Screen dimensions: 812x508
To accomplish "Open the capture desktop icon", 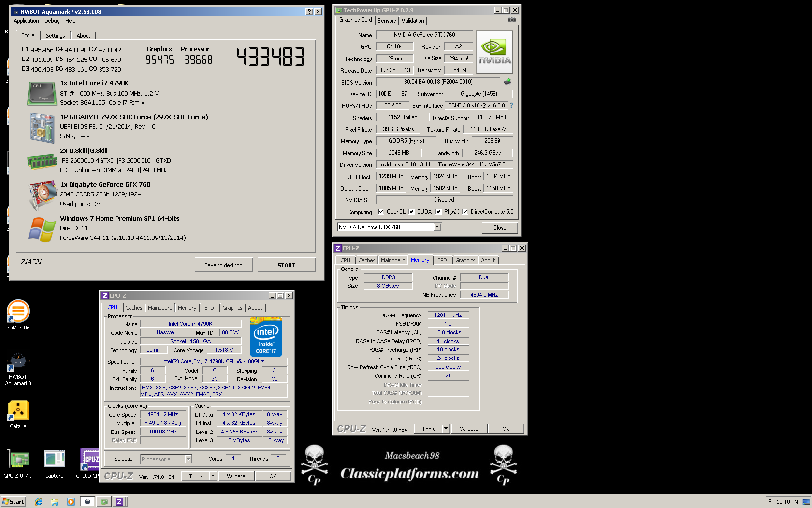I will pyautogui.click(x=54, y=463).
